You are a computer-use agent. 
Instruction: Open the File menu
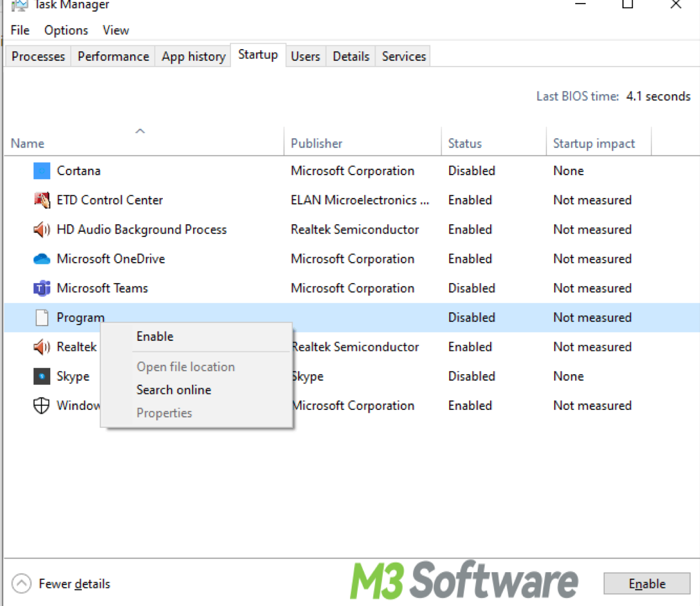tap(20, 30)
